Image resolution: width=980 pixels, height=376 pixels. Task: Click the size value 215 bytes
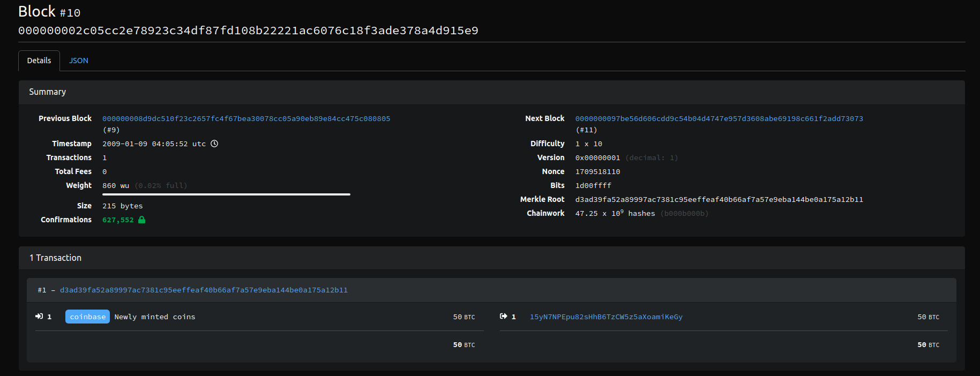[x=123, y=206]
